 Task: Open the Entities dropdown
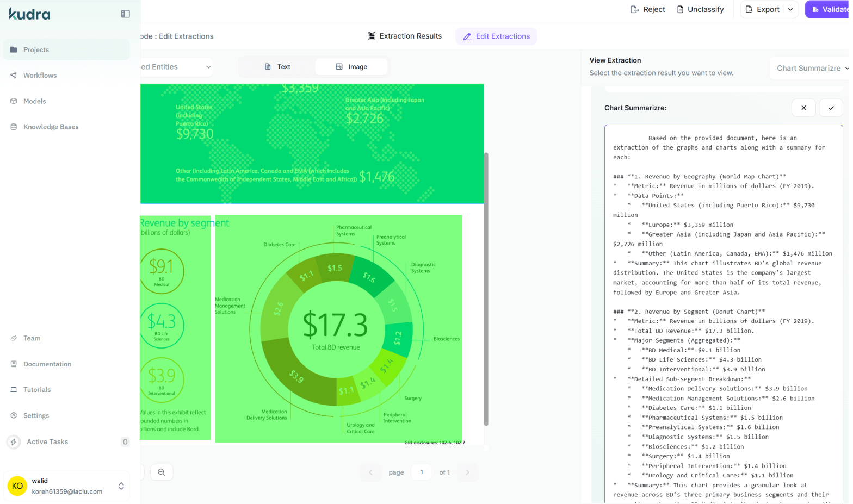(176, 67)
